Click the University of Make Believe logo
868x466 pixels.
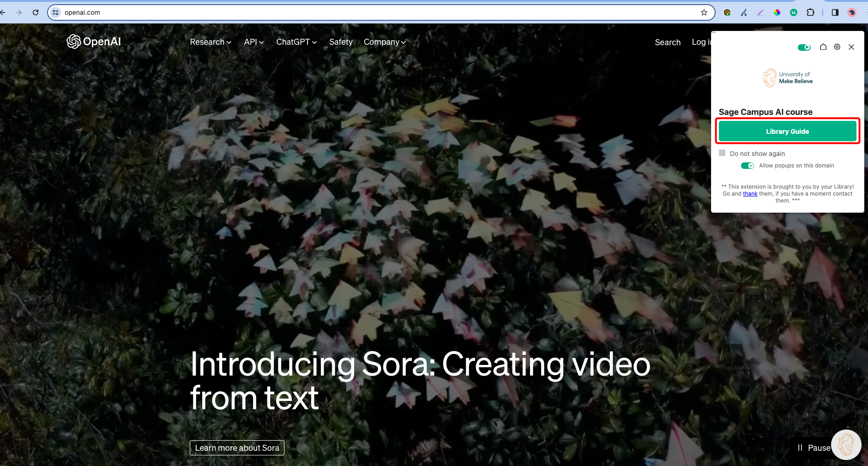pos(788,78)
